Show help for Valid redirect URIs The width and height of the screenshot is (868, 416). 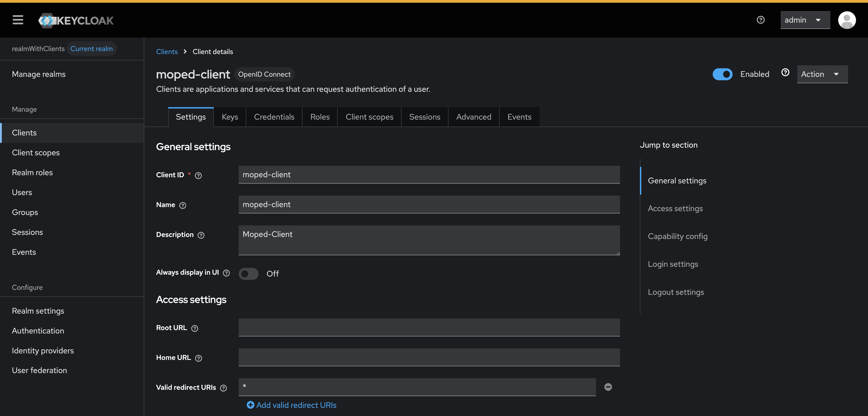coord(223,388)
